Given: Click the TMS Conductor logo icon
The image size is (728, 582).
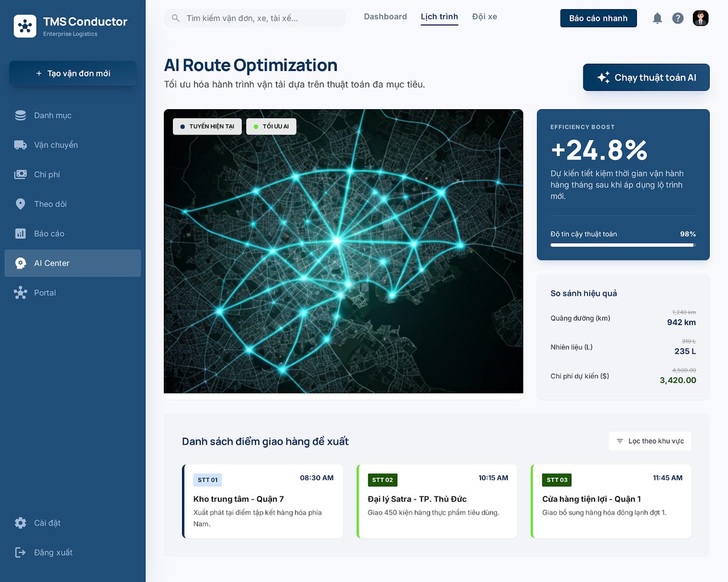Looking at the screenshot, I should coord(25,26).
